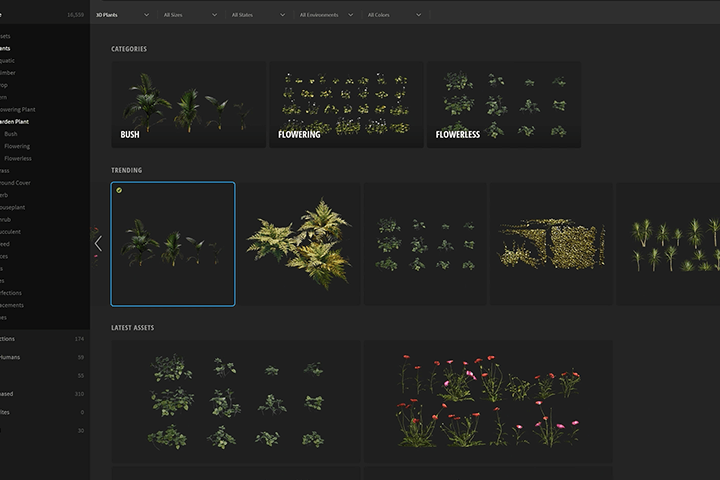
Task: Select the yellow fern trending asset
Action: click(x=299, y=244)
